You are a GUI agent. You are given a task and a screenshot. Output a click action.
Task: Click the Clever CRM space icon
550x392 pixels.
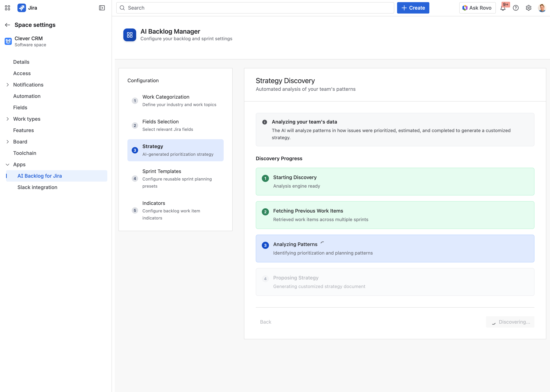8,41
